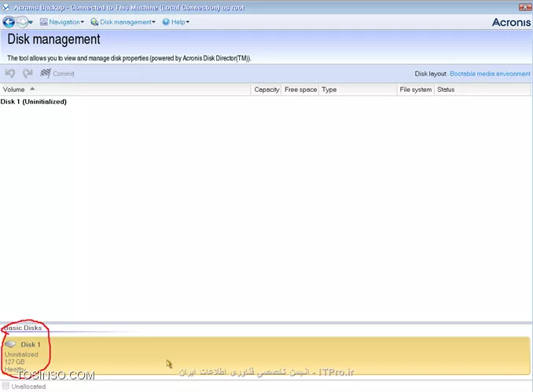Click the blue Back arrow button

(9, 23)
